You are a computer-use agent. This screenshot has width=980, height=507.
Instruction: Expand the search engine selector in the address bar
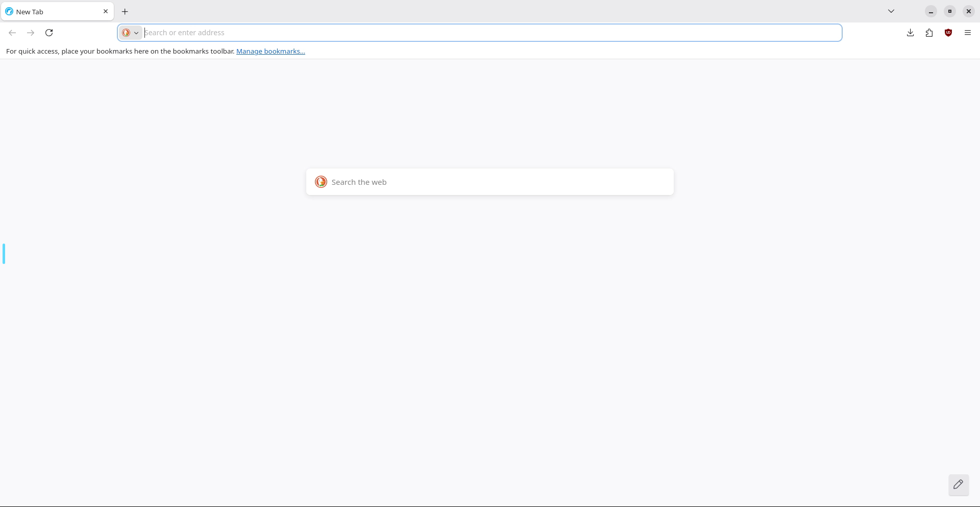130,33
